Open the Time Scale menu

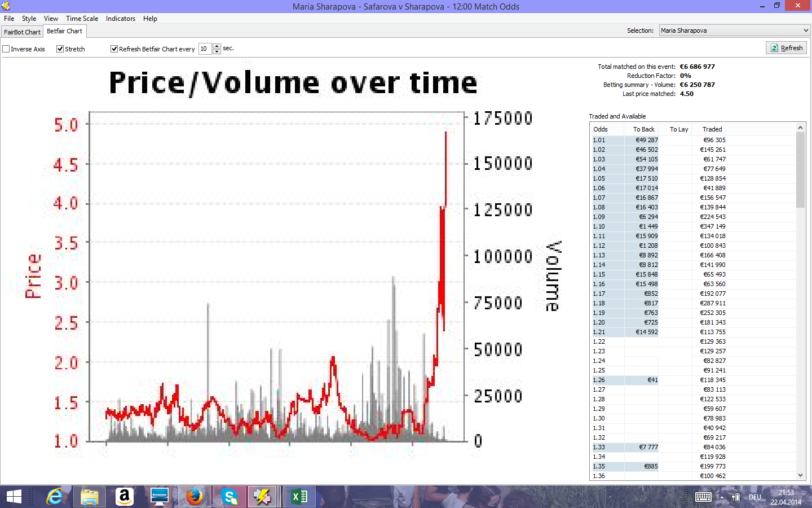click(82, 19)
